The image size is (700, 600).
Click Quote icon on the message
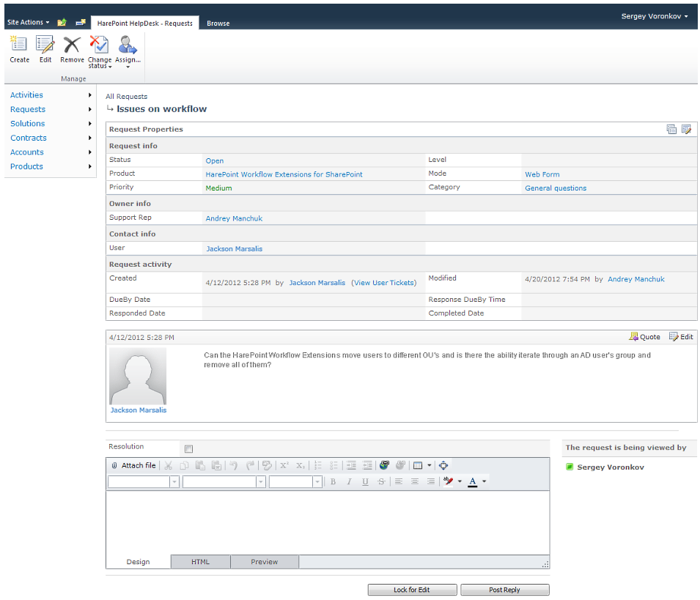[x=644, y=337]
